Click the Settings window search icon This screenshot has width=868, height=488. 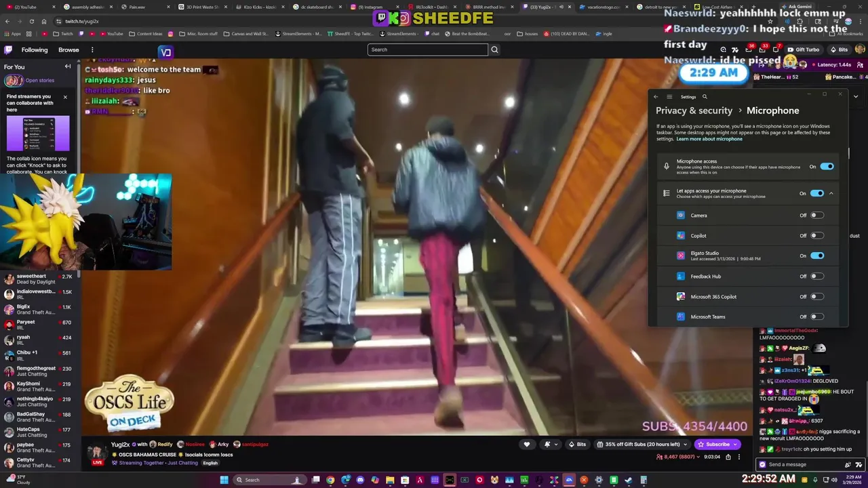click(705, 97)
